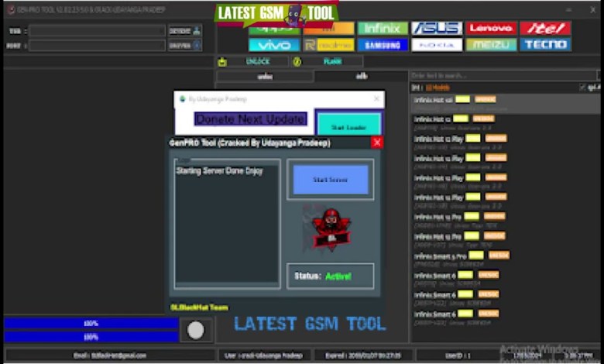Switch to the FLASH tab

point(332,61)
